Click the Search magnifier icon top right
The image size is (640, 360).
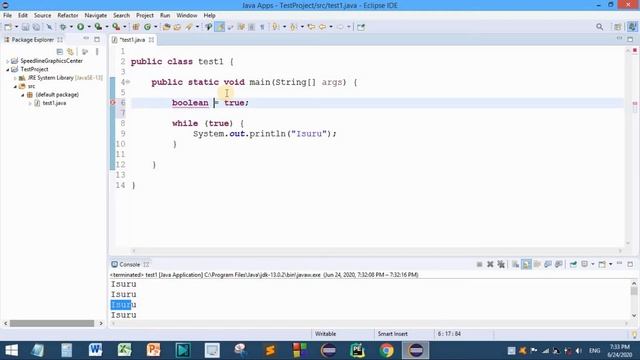[600, 27]
